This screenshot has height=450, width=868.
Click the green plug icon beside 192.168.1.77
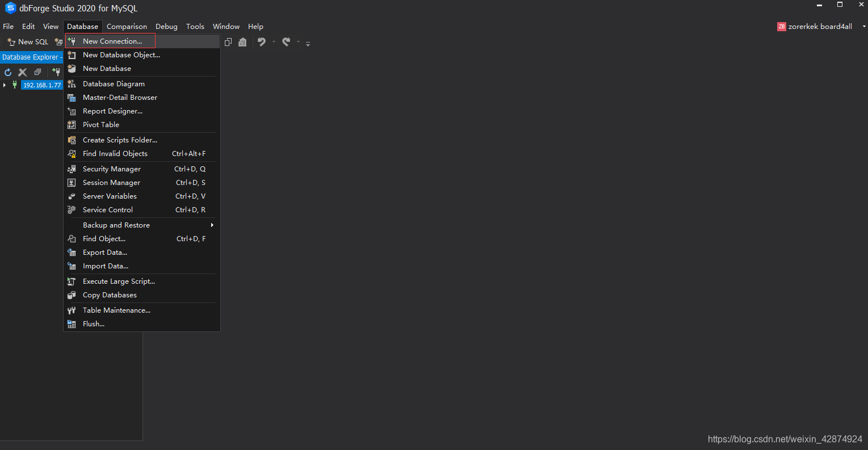15,85
